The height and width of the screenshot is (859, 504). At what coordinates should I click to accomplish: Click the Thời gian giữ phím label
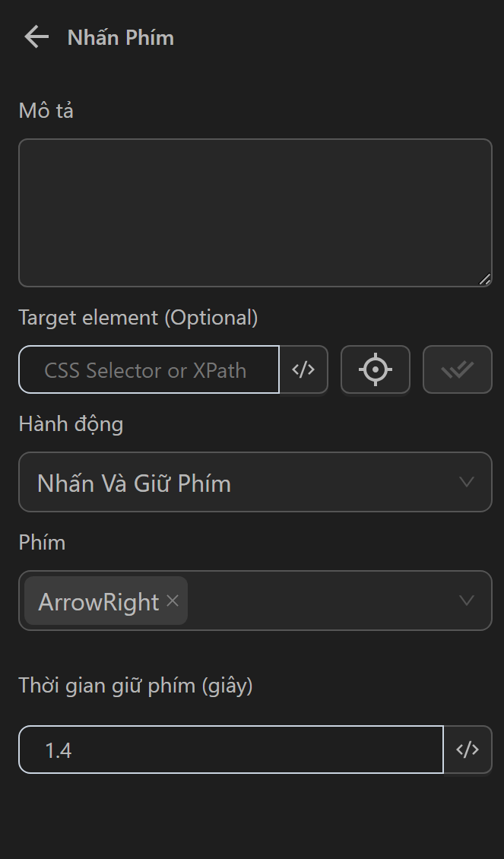click(135, 686)
